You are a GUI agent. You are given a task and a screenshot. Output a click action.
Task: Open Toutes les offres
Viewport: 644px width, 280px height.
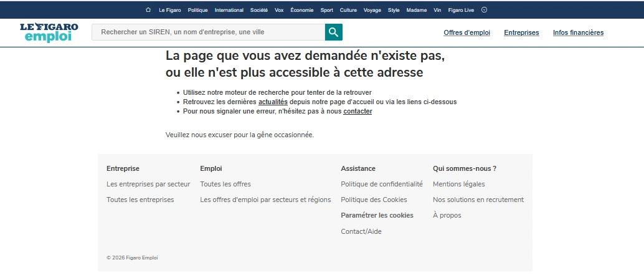click(225, 184)
